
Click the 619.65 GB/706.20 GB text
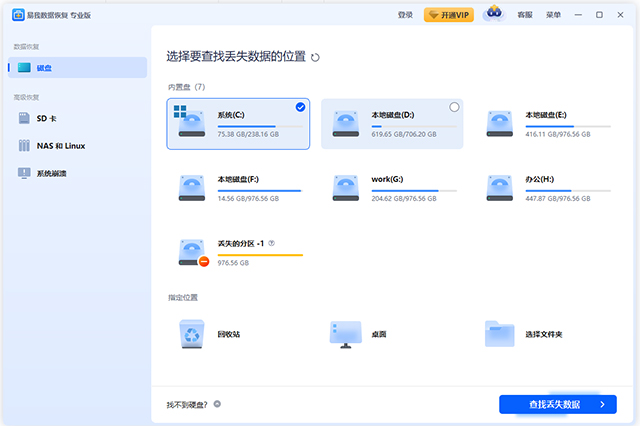coord(404,134)
